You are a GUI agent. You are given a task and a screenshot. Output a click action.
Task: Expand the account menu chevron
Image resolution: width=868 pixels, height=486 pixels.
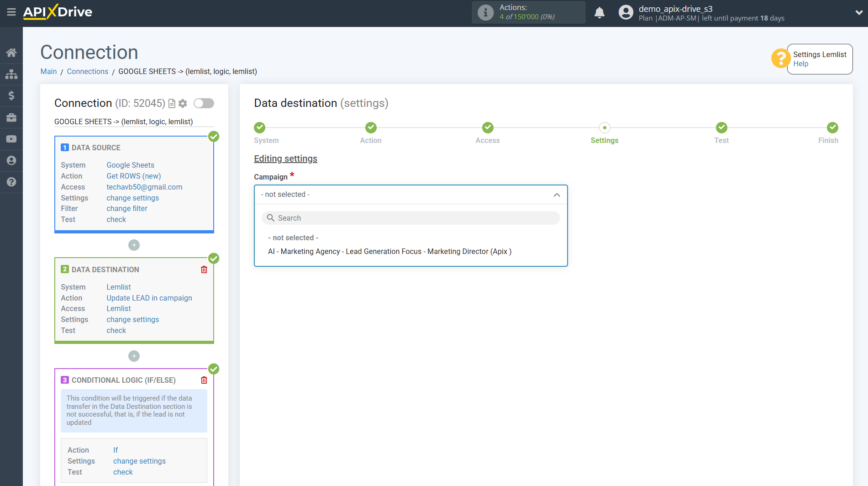[858, 12]
